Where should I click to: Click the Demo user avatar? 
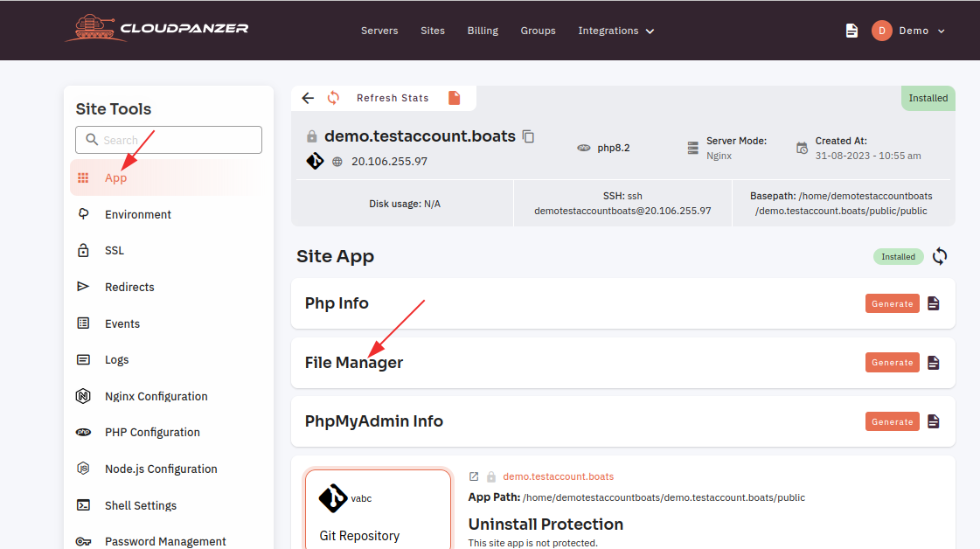coord(882,31)
